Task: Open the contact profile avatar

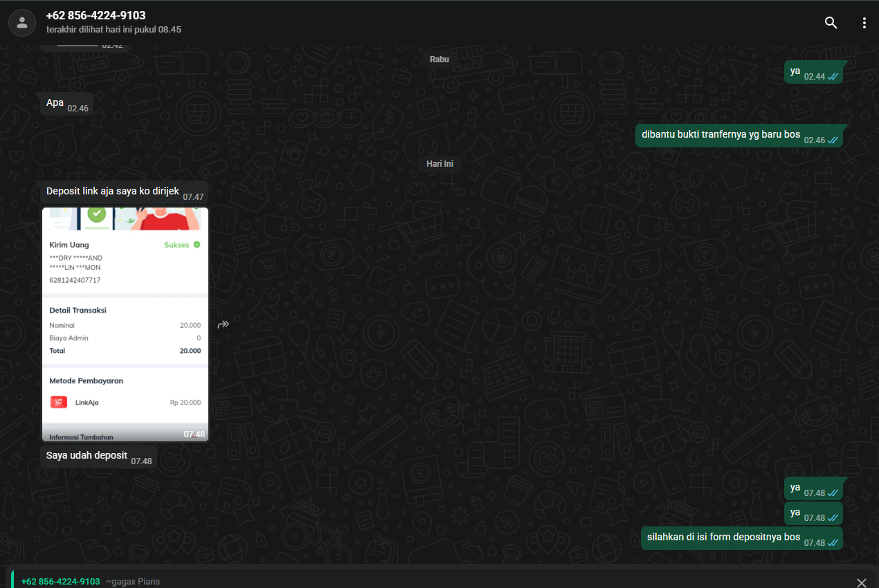Action: (22, 22)
